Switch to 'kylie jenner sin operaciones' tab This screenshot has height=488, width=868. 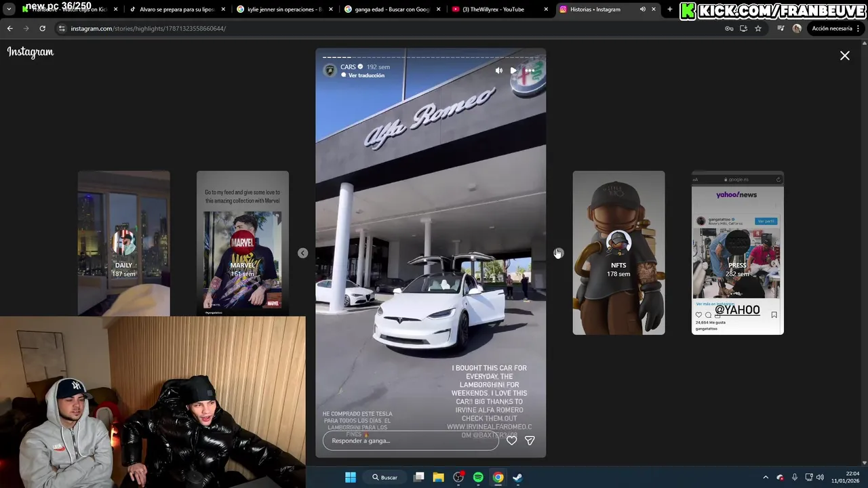[284, 9]
